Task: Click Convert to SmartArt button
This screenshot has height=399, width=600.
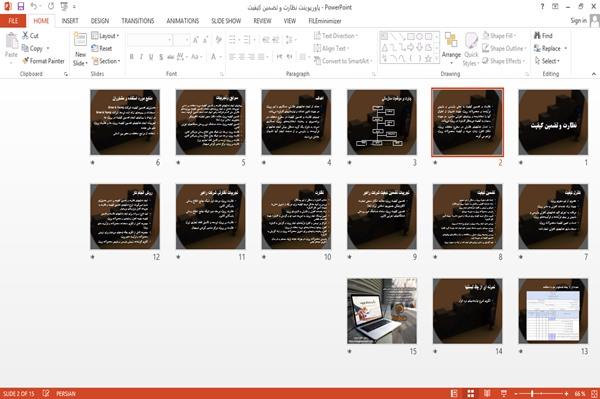Action: [344, 61]
